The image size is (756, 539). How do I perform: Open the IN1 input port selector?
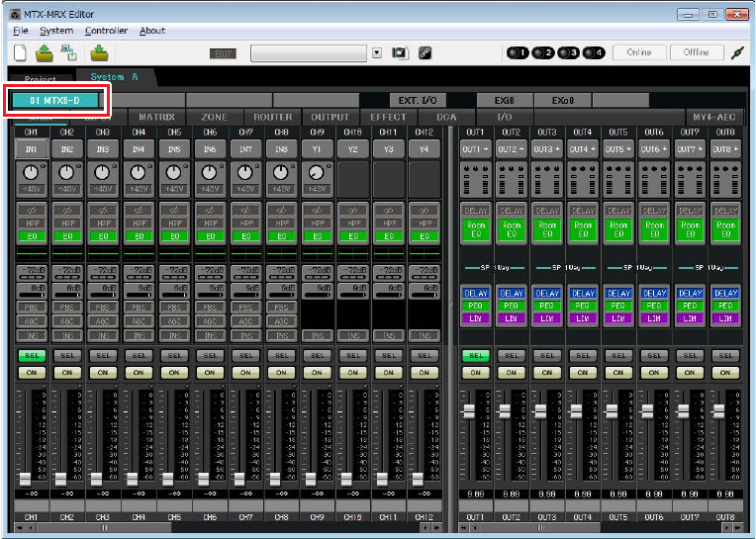pyautogui.click(x=32, y=149)
